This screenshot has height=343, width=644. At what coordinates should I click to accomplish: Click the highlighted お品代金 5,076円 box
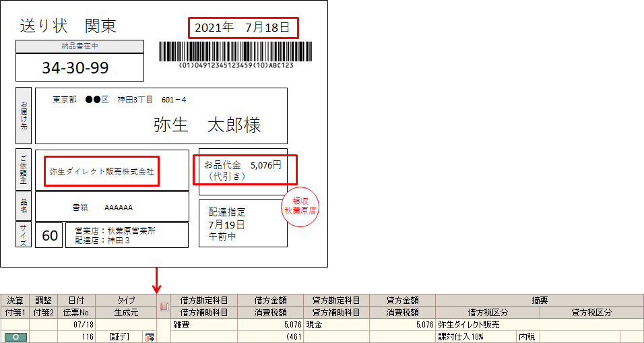245,170
